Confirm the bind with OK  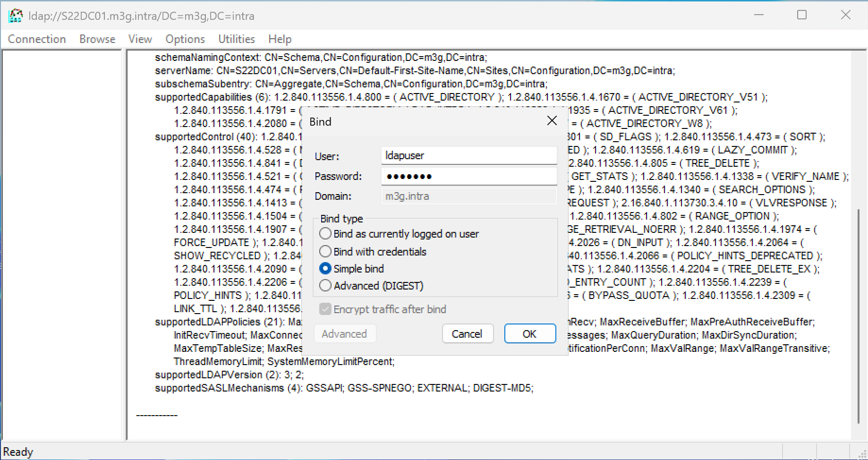tap(529, 334)
